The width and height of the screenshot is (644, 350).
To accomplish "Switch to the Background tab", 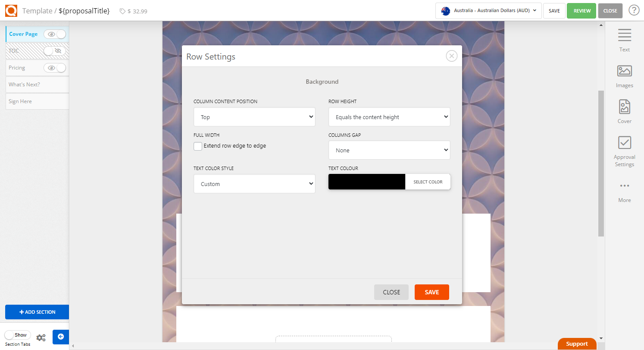I will pos(322,82).
